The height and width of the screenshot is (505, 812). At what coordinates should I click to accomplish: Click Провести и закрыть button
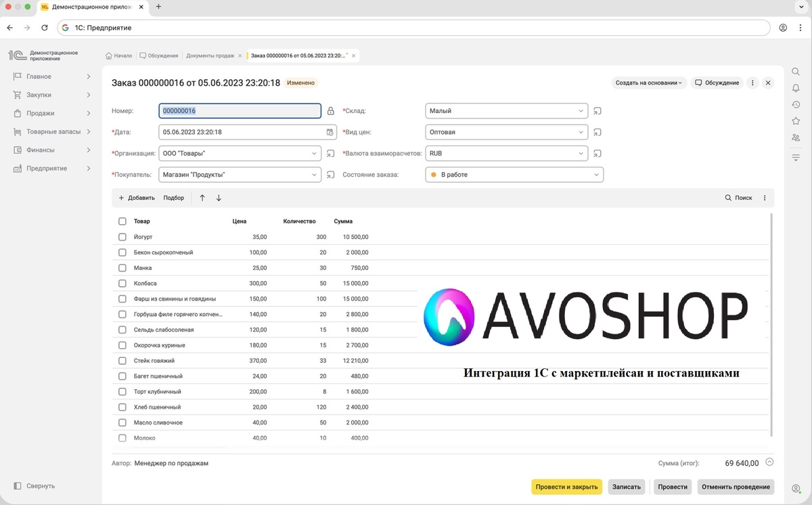coord(566,487)
